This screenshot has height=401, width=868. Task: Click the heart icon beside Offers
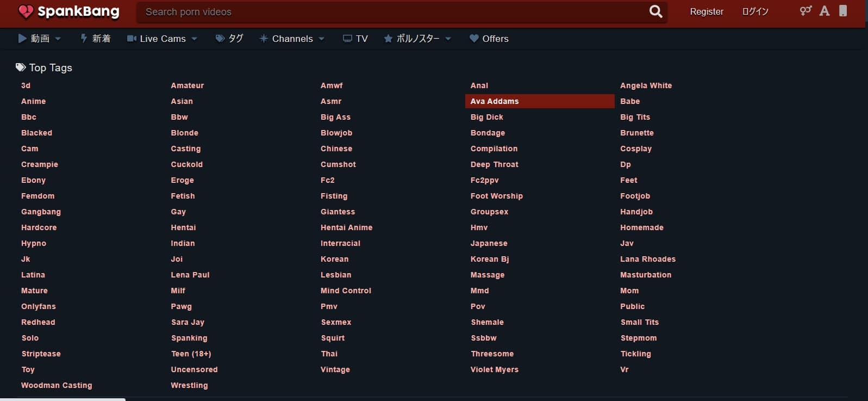tap(474, 39)
